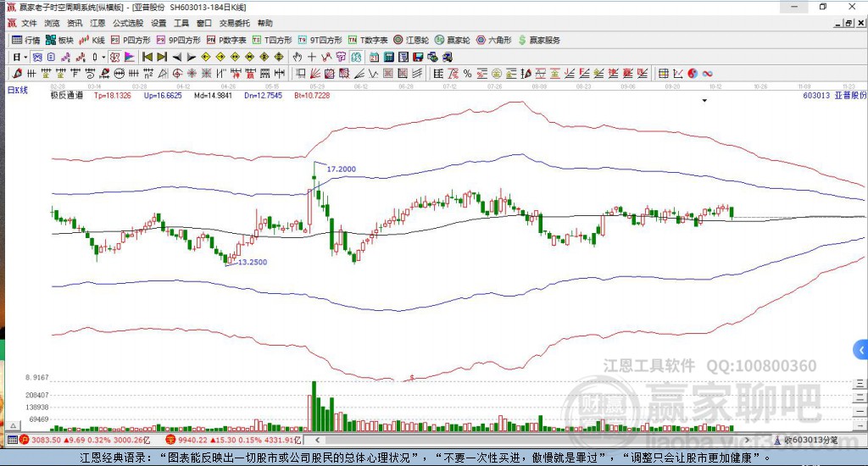Open the 六角形 hexagon tool
868x466 pixels.
494,40
